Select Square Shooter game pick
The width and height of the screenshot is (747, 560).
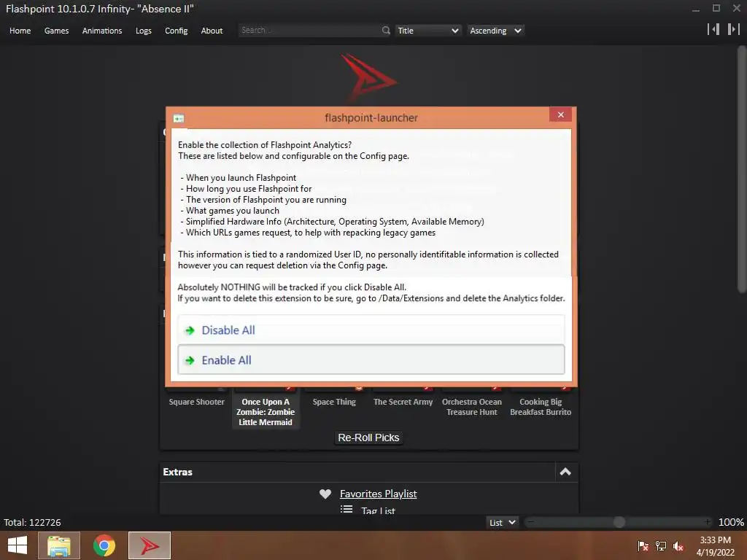point(196,402)
